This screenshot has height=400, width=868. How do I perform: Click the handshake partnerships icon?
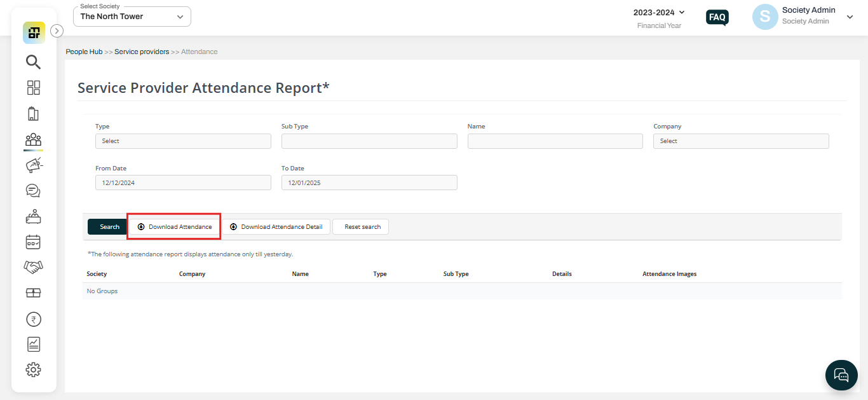point(33,266)
